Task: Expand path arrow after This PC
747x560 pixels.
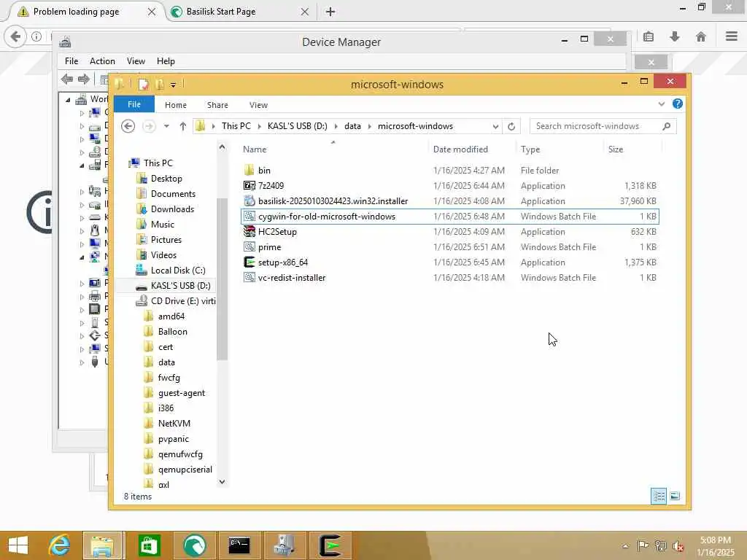Action: click(259, 126)
